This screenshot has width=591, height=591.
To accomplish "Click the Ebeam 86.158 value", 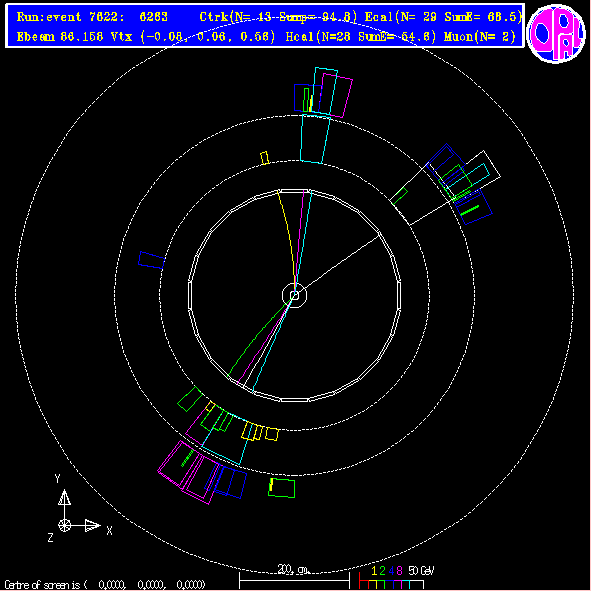I will pos(60,37).
